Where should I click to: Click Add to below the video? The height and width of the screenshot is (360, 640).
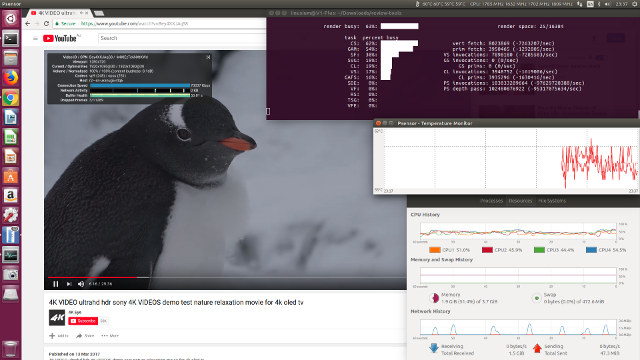click(59, 336)
